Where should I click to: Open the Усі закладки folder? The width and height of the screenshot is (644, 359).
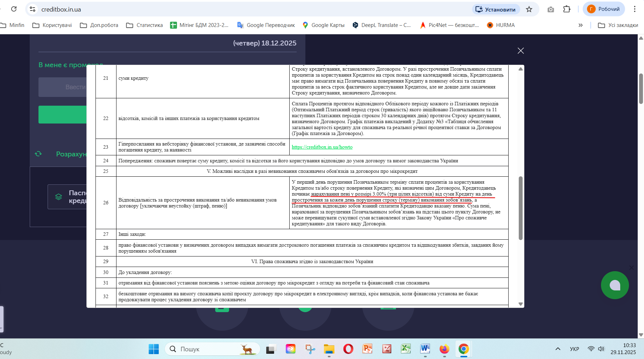tap(618, 25)
